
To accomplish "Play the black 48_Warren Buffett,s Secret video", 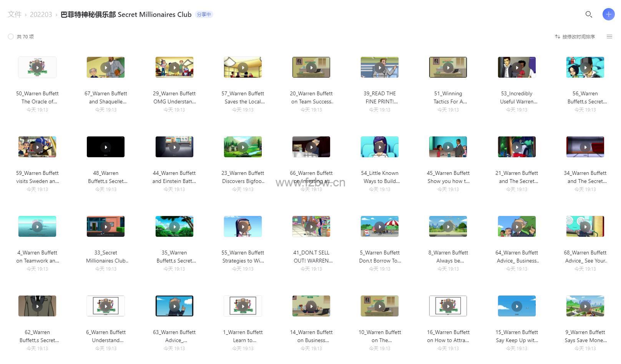I will (106, 147).
